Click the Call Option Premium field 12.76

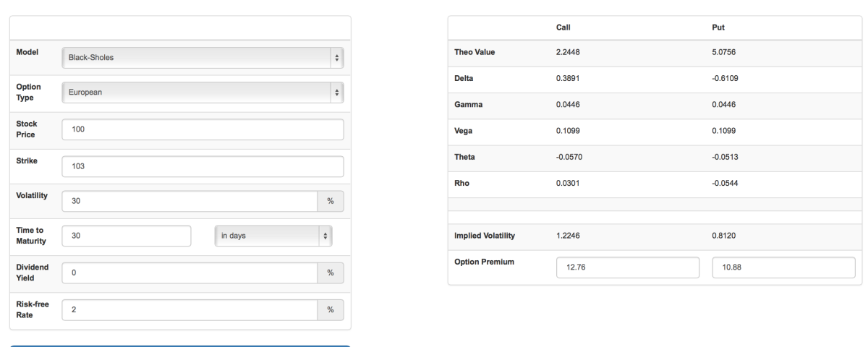[x=627, y=267]
